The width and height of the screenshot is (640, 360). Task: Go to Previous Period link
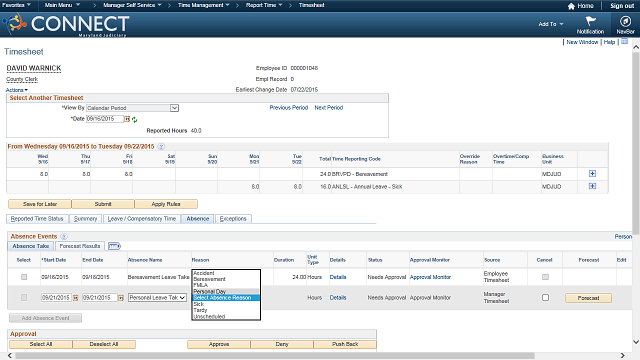[x=289, y=108]
